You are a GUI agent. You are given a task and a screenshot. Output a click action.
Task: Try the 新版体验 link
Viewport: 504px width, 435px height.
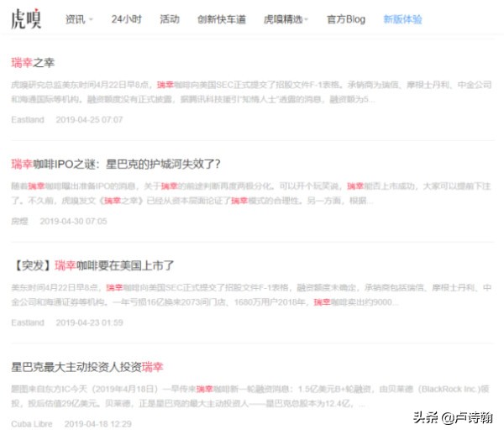coord(402,19)
